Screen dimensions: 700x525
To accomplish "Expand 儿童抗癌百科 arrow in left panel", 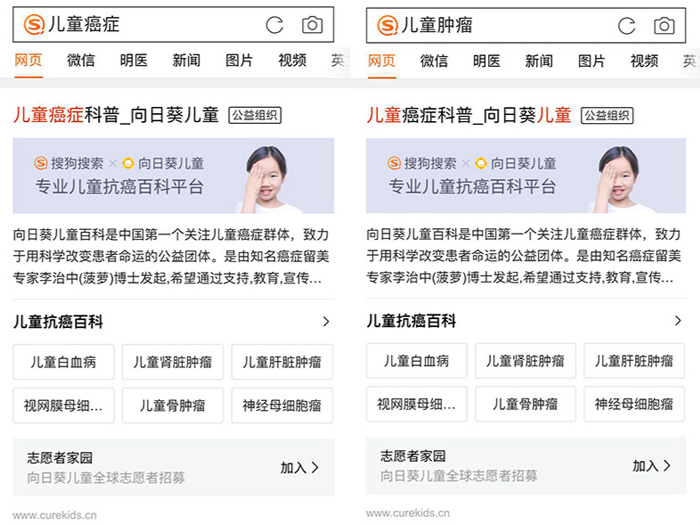I will [326, 321].
